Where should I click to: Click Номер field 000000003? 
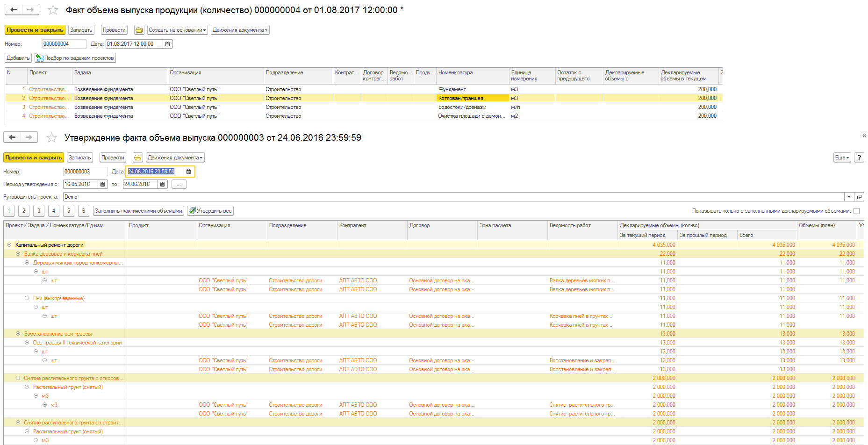tap(86, 172)
